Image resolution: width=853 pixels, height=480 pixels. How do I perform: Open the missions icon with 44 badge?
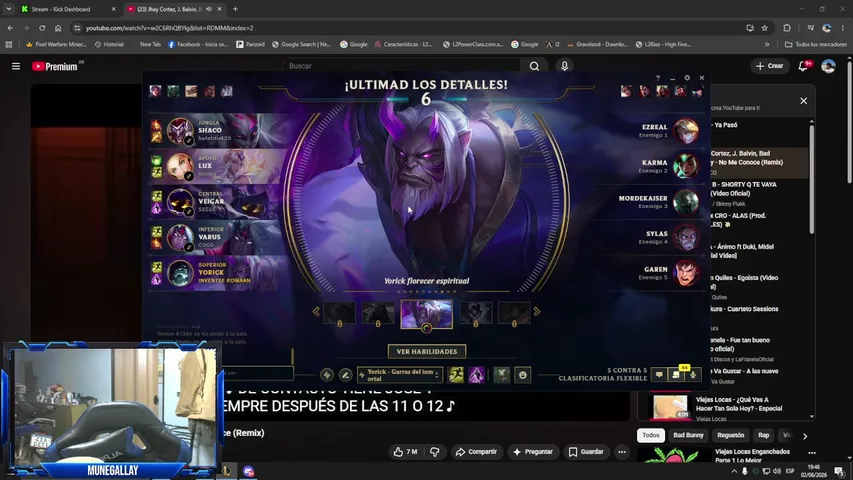click(676, 374)
